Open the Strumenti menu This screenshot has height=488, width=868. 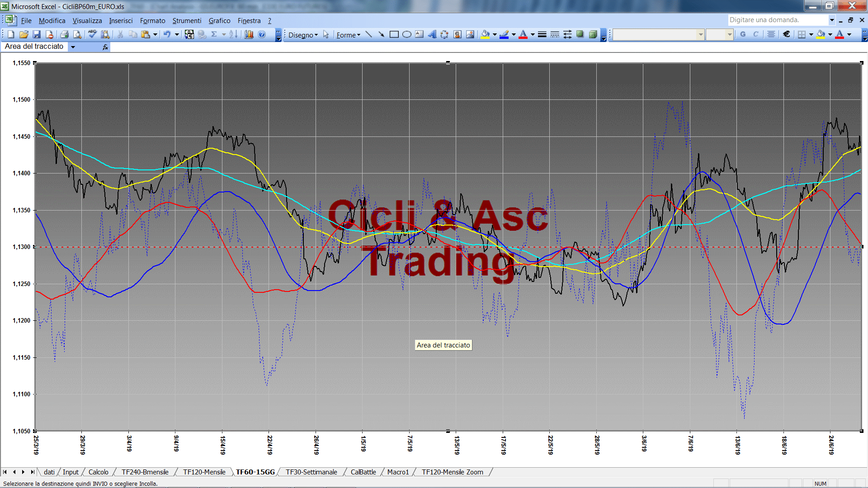(187, 20)
